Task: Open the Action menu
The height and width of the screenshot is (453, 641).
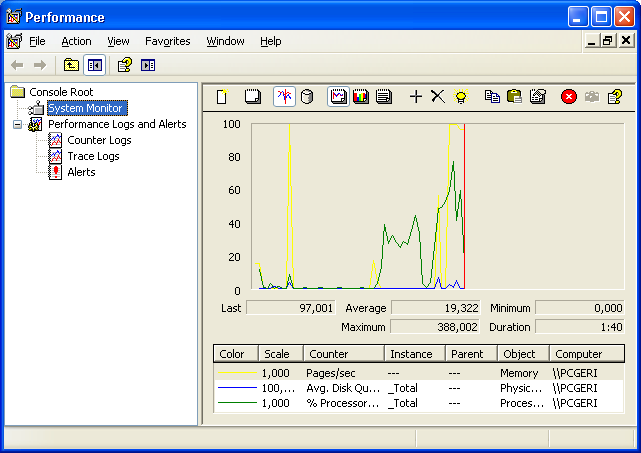Action: (76, 41)
